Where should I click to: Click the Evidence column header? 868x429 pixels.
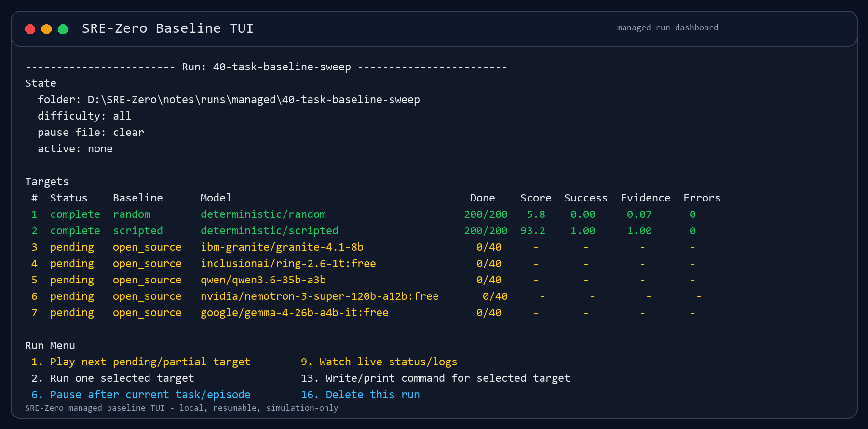click(x=646, y=198)
